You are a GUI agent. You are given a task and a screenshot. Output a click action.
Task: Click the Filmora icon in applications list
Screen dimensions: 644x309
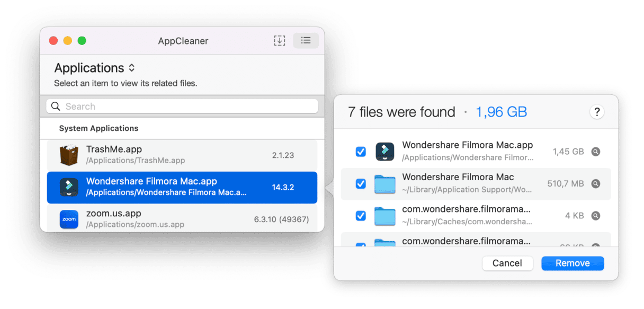[69, 187]
